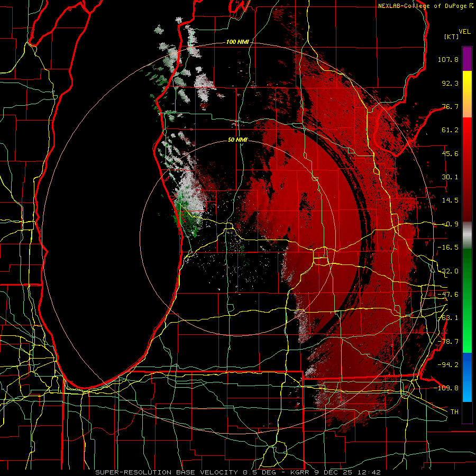Click the 61.2 legend value
The width and height of the screenshot is (476, 476).
pyautogui.click(x=450, y=130)
